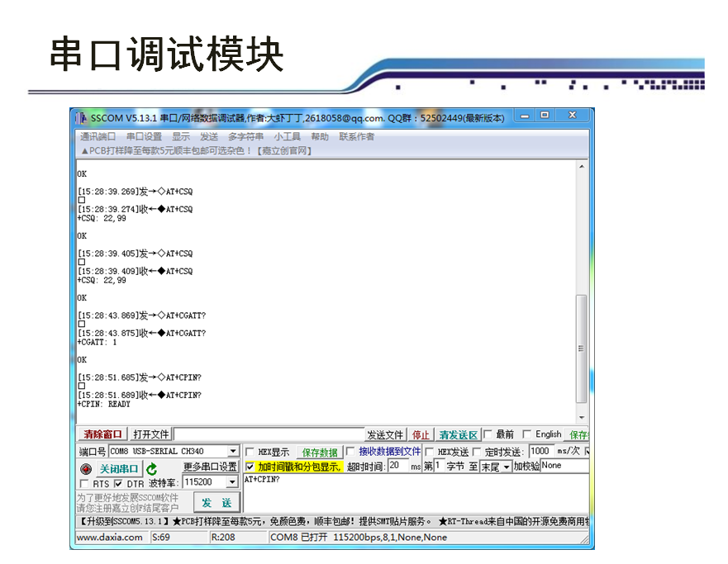The height and width of the screenshot is (564, 728).
Task: Open 波特率 115200 baud rate dropdown
Action: click(x=232, y=482)
